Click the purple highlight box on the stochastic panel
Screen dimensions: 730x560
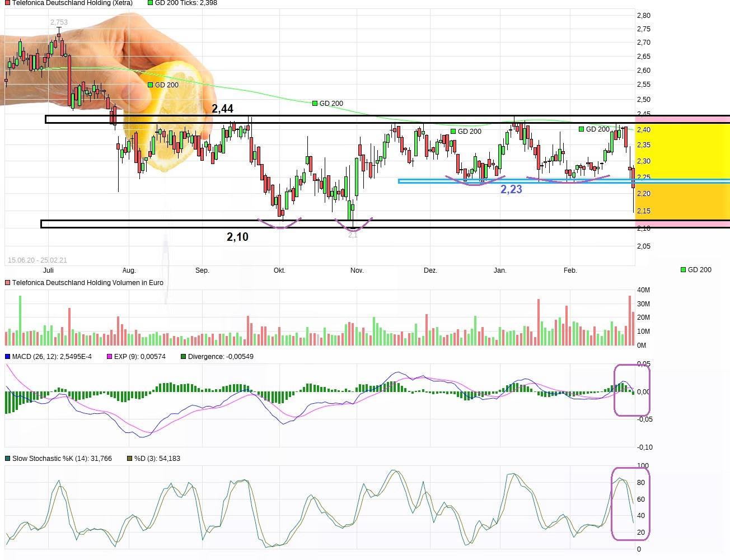(630, 502)
